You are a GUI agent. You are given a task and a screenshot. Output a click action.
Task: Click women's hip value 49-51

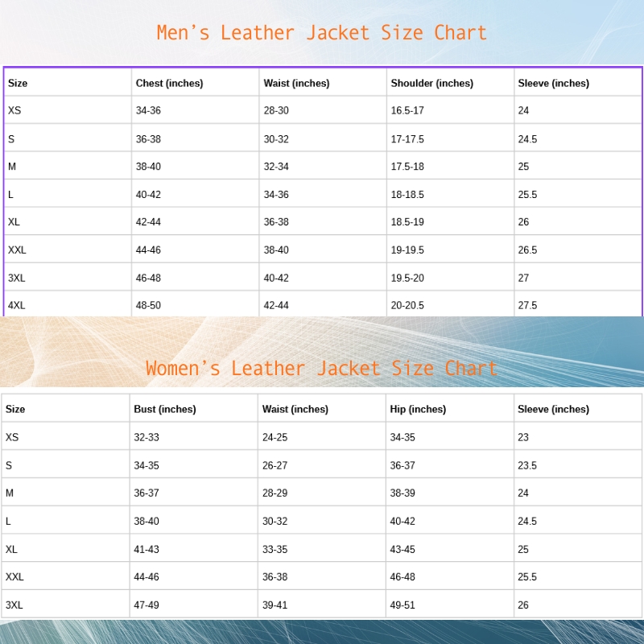[x=402, y=605]
